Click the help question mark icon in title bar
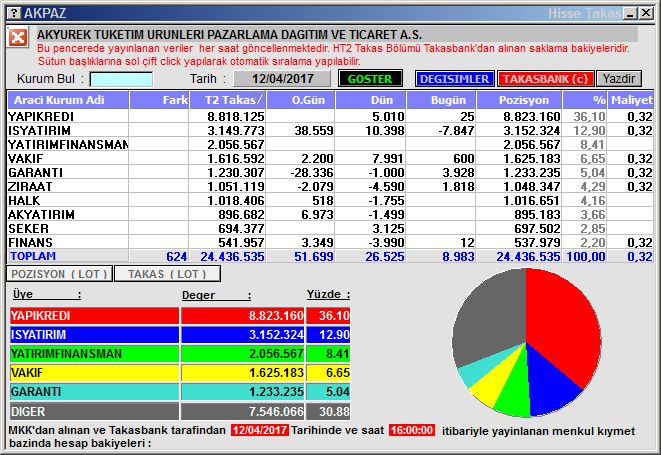This screenshot has width=661, height=455. coord(14,13)
